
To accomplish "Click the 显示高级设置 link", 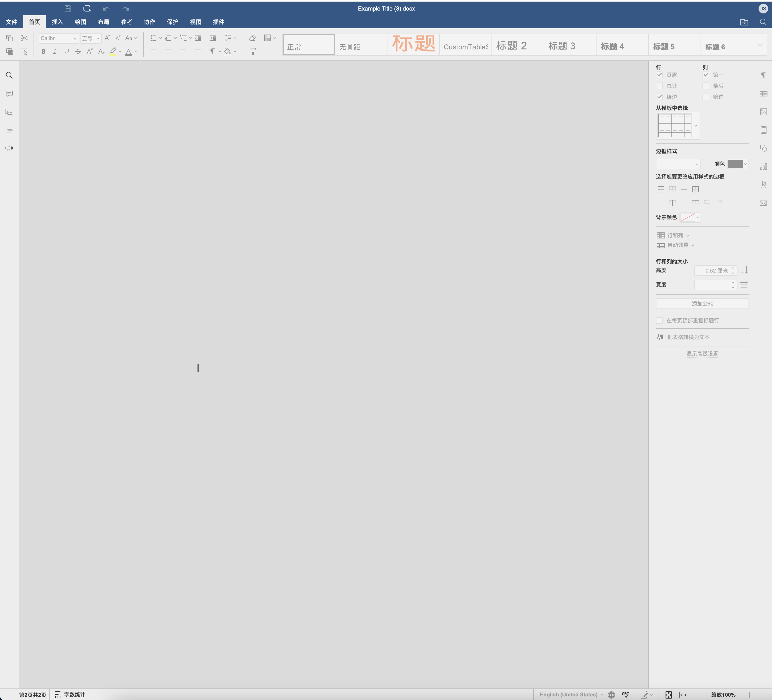I will click(x=702, y=354).
